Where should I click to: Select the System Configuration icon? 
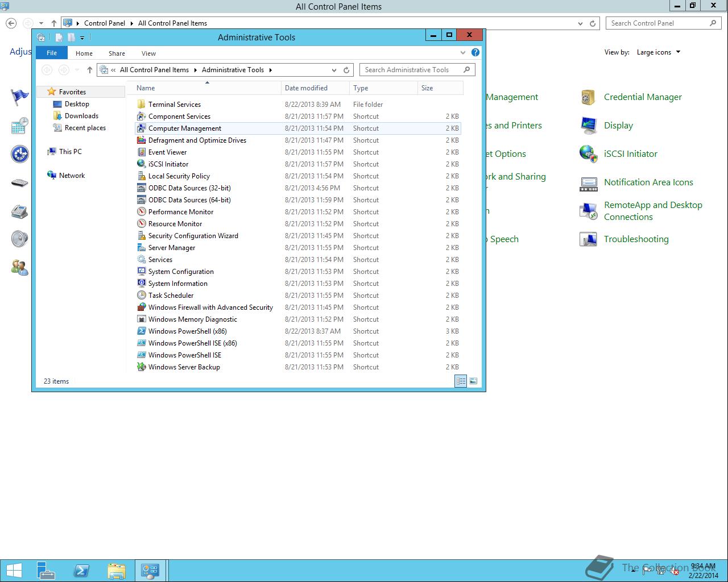[141, 272]
